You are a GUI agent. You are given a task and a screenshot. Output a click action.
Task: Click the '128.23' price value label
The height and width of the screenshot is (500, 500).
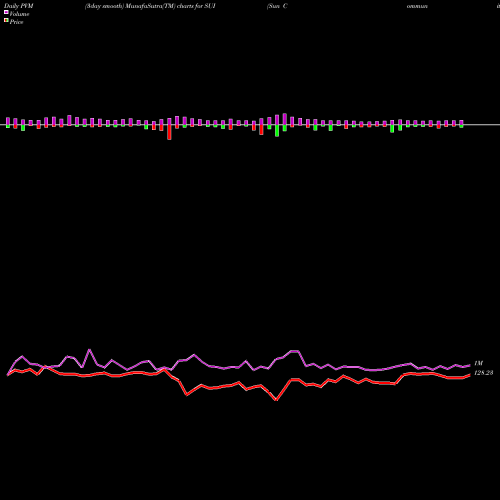coord(483,373)
